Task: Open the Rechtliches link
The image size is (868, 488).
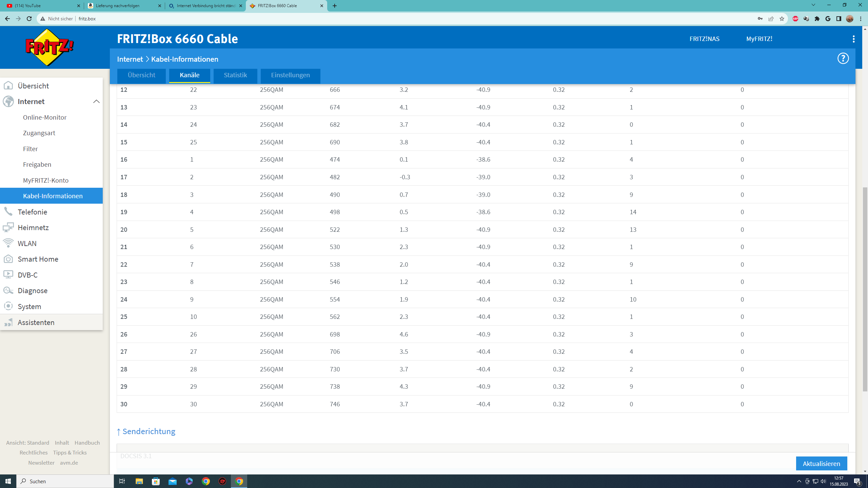Action: [34, 452]
